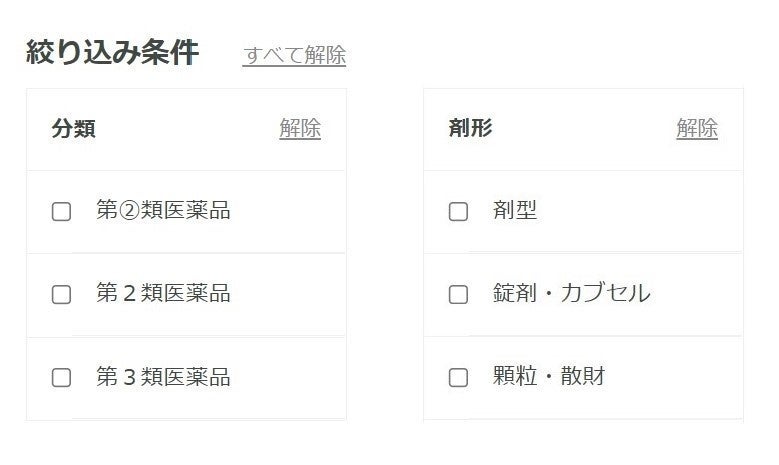Click the すべて解除 link
The height and width of the screenshot is (465, 779).
(x=294, y=55)
